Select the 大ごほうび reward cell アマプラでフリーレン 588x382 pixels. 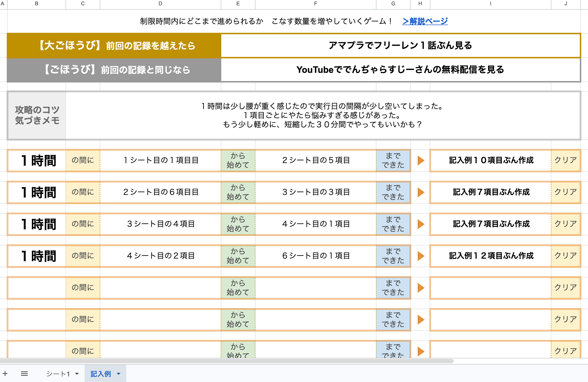[400, 46]
